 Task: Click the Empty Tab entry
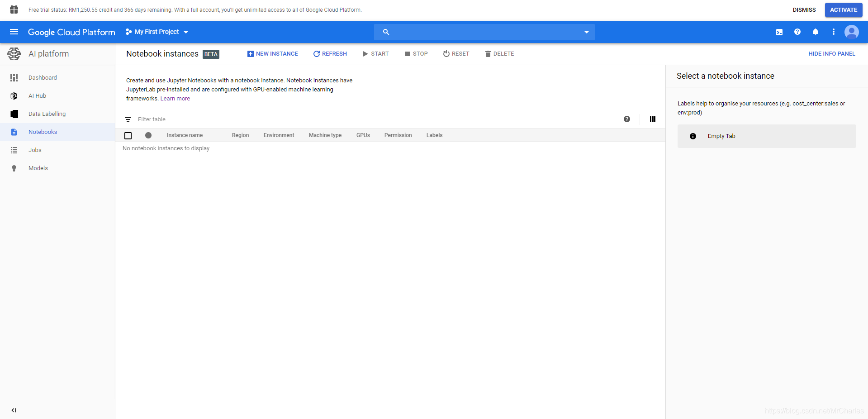click(767, 136)
